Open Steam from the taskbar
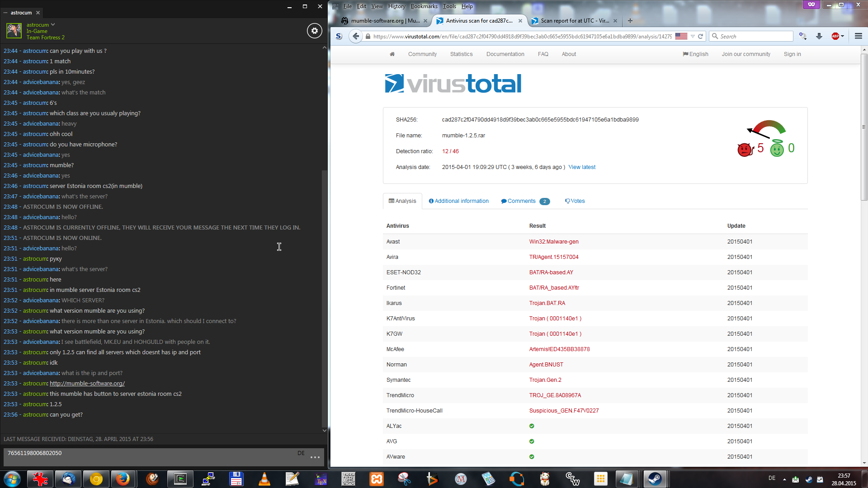Image resolution: width=868 pixels, height=488 pixels. click(654, 479)
